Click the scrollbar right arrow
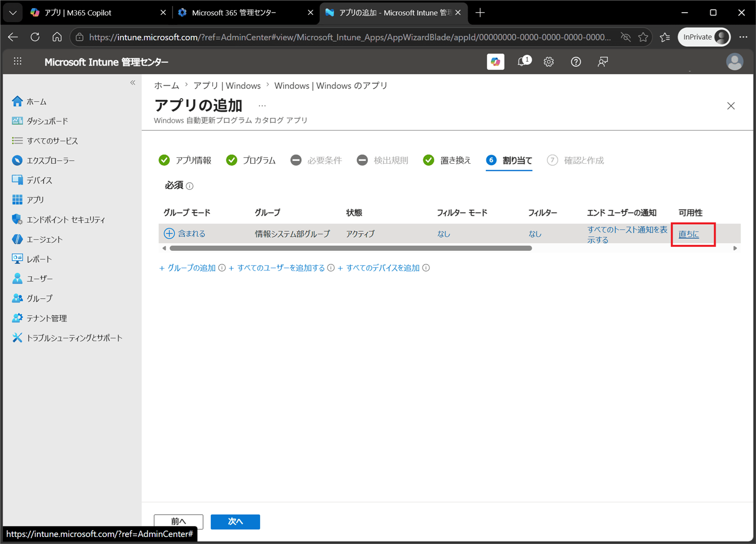This screenshot has height=544, width=756. click(x=735, y=248)
